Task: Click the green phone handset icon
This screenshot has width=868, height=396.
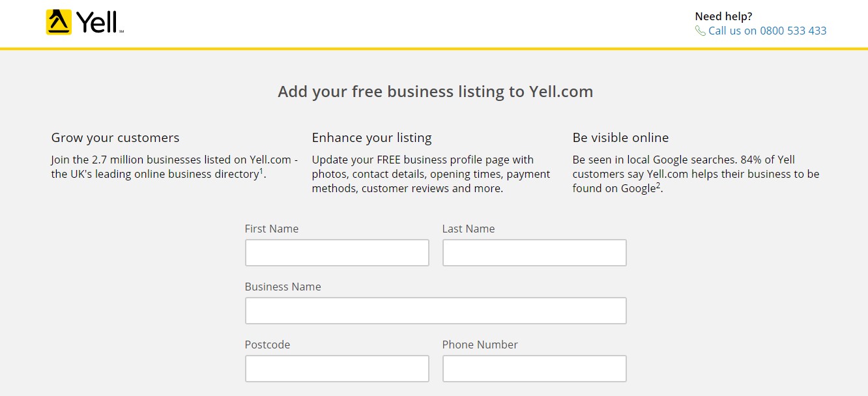Action: 700,31
